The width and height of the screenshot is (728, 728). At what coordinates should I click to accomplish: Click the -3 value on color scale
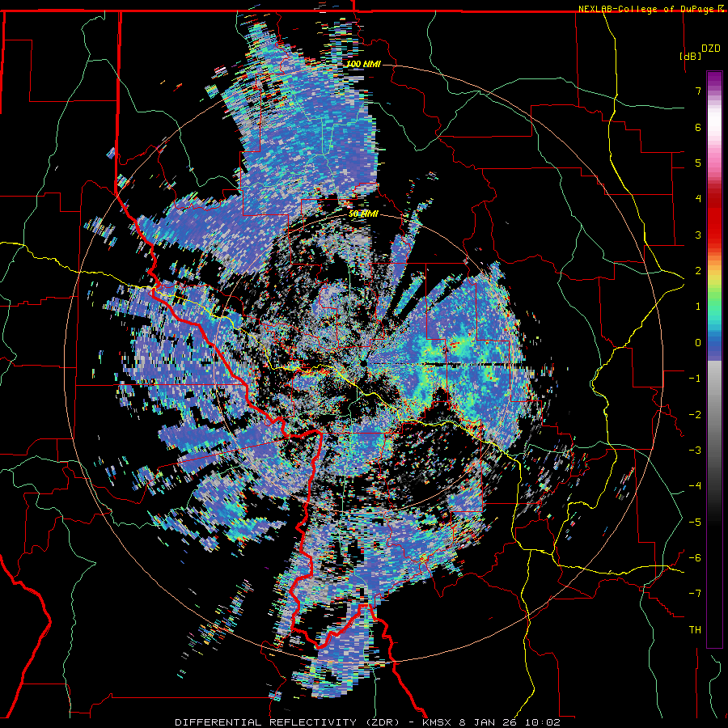(x=695, y=451)
